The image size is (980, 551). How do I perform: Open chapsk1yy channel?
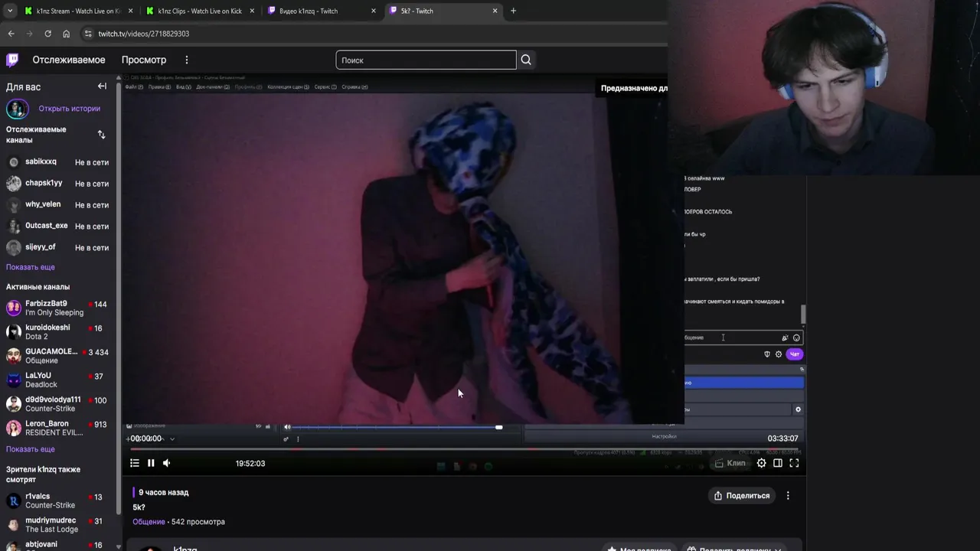57,184
